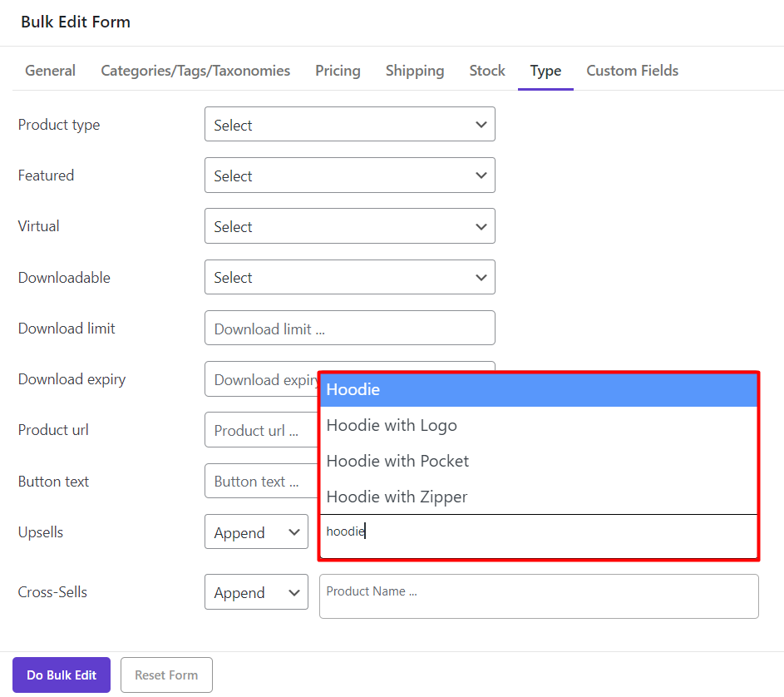Switch to Categories/Tags/Taxonomies tab
The width and height of the screenshot is (784, 697).
tap(195, 71)
